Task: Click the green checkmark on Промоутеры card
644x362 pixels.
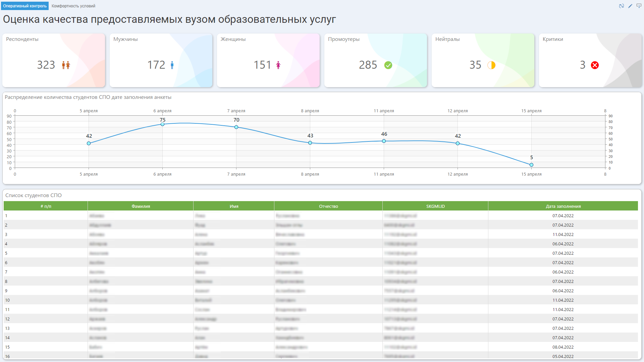Action: coord(388,65)
